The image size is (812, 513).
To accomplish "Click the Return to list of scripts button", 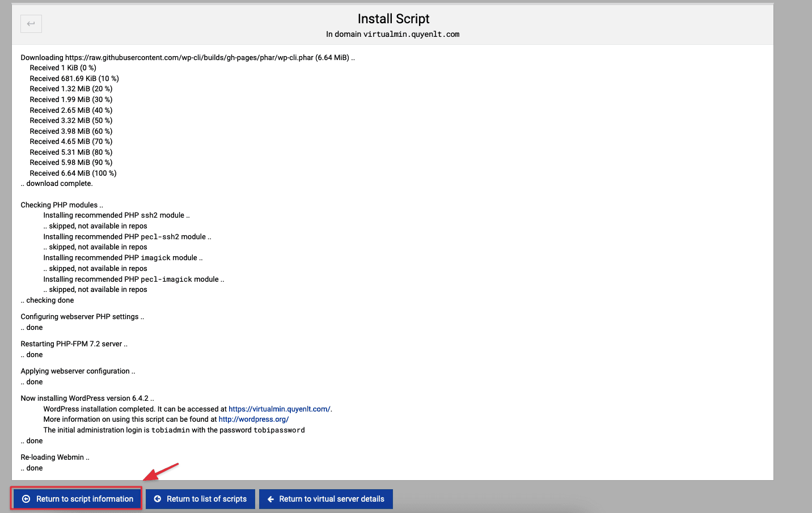I will point(200,499).
